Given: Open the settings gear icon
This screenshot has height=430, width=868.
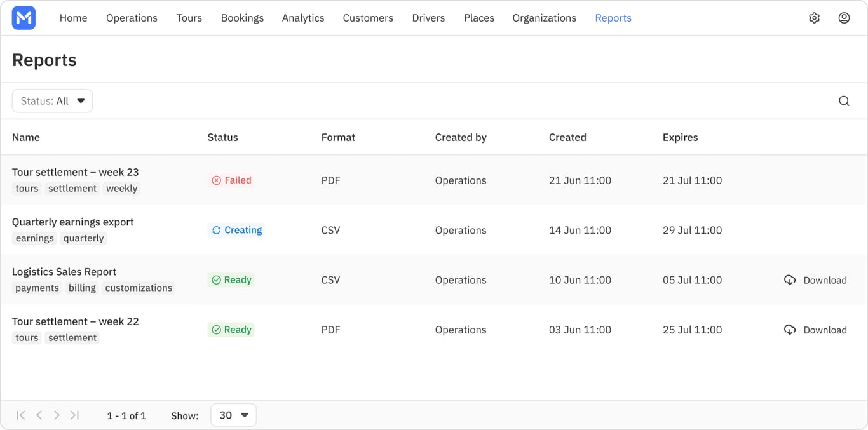Looking at the screenshot, I should (814, 18).
